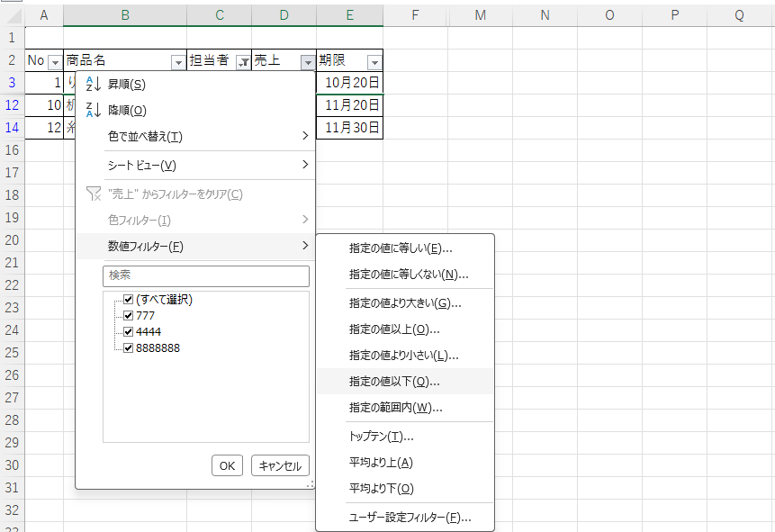The height and width of the screenshot is (532, 775).
Task: Click the 売上 column filter arrow button
Action: (308, 62)
